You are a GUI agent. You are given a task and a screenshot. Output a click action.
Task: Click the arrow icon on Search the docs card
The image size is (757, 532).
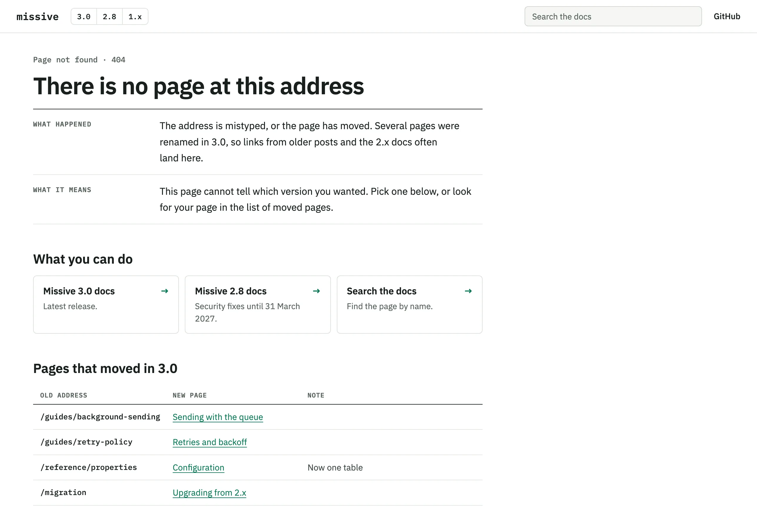[468, 291]
